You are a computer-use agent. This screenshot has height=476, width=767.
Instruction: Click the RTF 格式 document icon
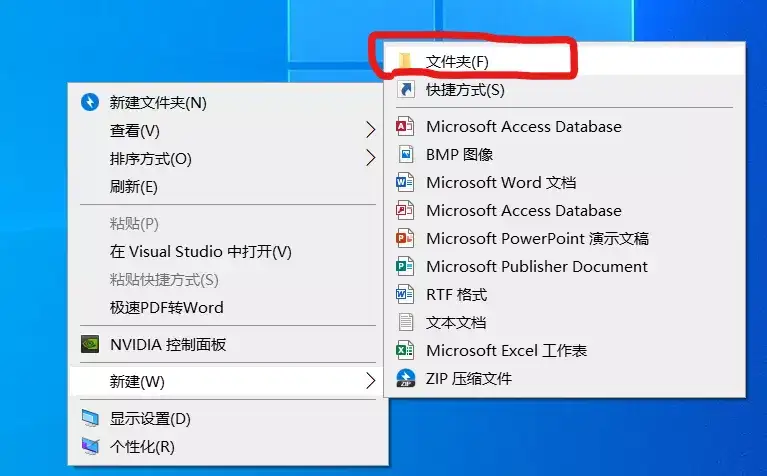405,294
